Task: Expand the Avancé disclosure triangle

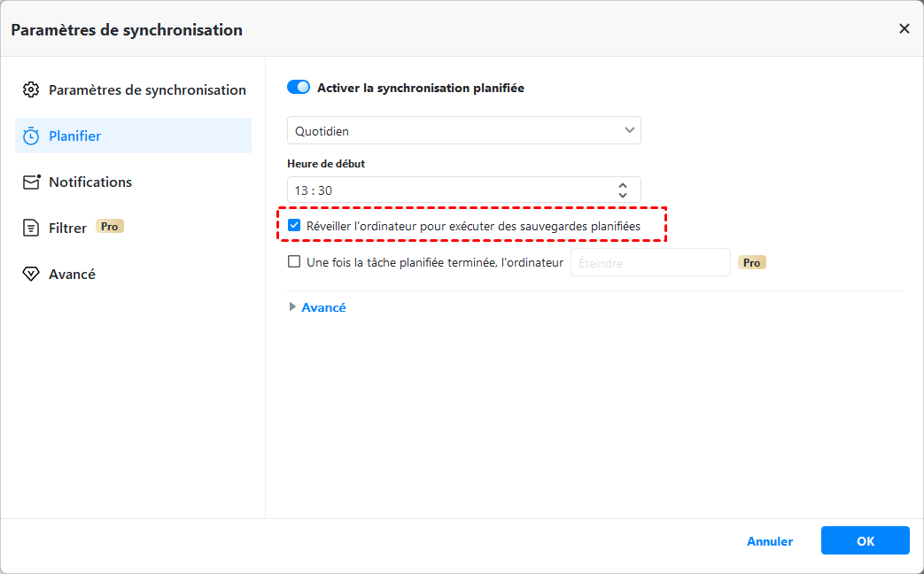Action: [x=293, y=307]
